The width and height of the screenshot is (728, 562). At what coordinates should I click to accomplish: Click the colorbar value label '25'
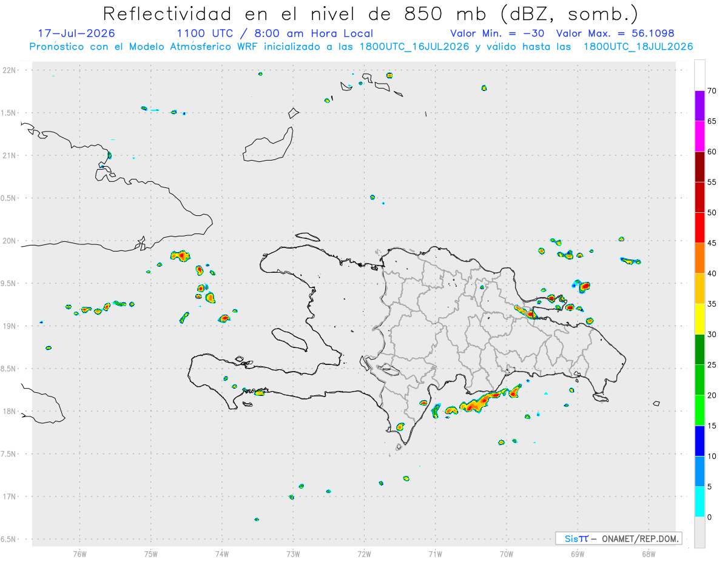(x=712, y=365)
